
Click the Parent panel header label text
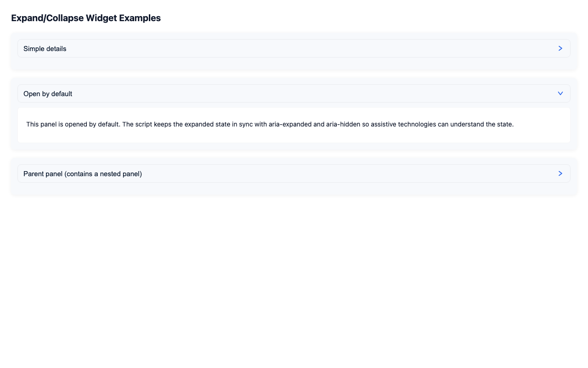click(83, 173)
